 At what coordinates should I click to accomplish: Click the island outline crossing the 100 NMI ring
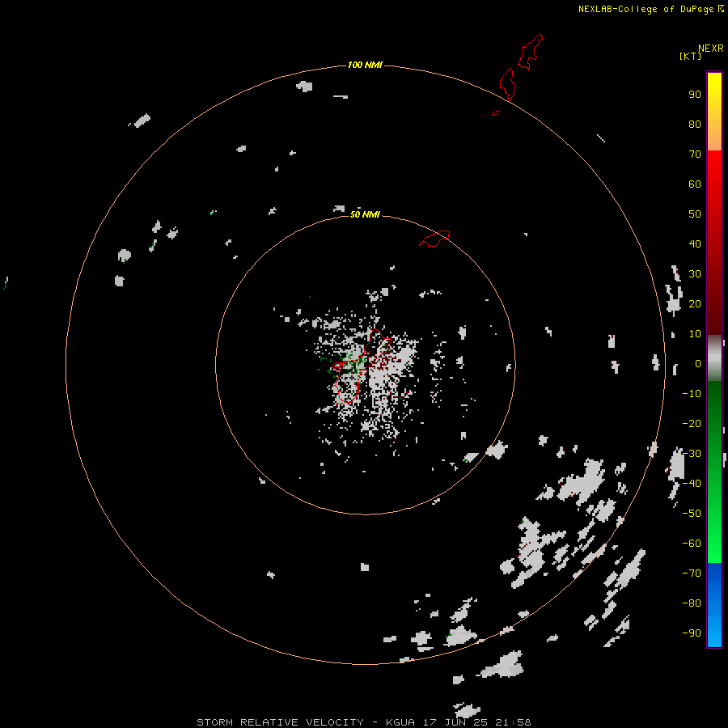(507, 84)
